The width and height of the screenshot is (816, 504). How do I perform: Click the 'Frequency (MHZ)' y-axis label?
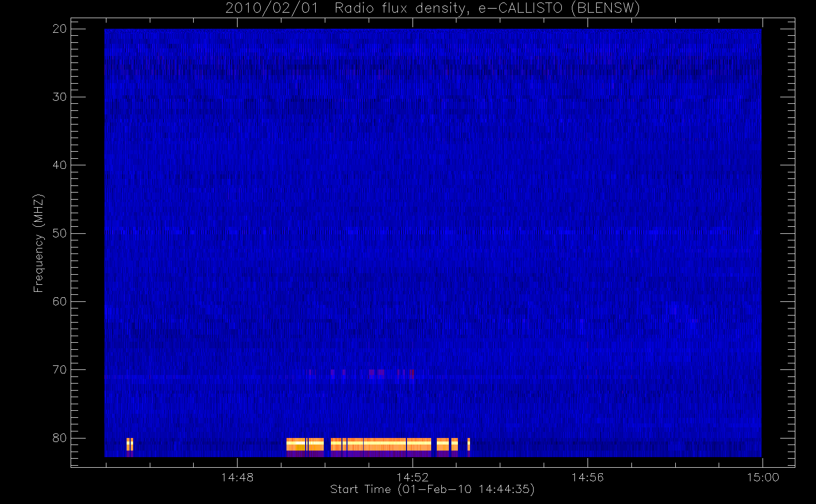click(x=38, y=243)
